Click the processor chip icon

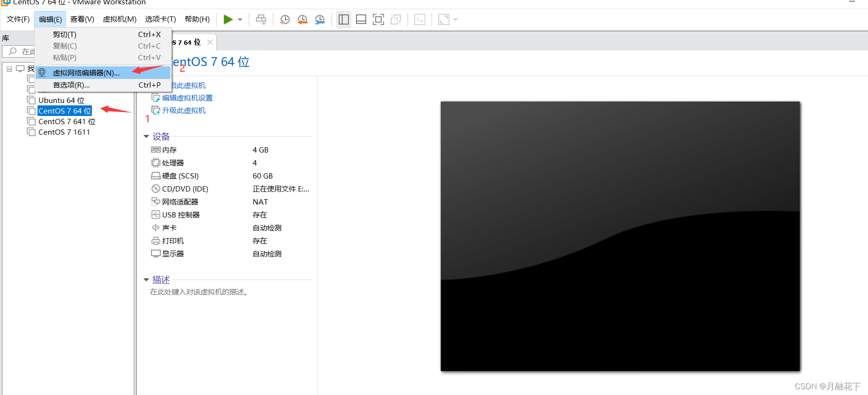(156, 163)
